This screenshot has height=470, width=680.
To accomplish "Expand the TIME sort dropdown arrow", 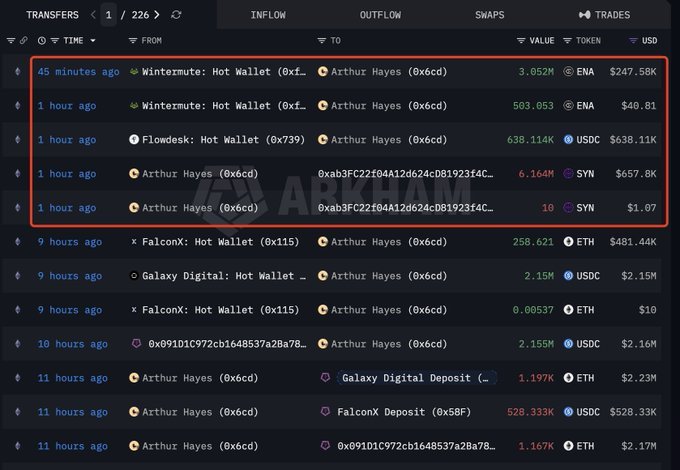I will [93, 40].
